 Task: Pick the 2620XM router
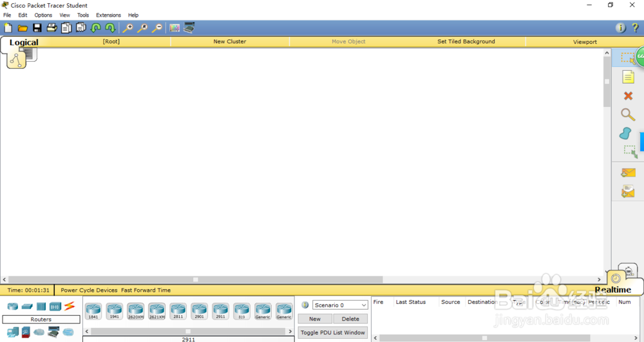(135, 311)
